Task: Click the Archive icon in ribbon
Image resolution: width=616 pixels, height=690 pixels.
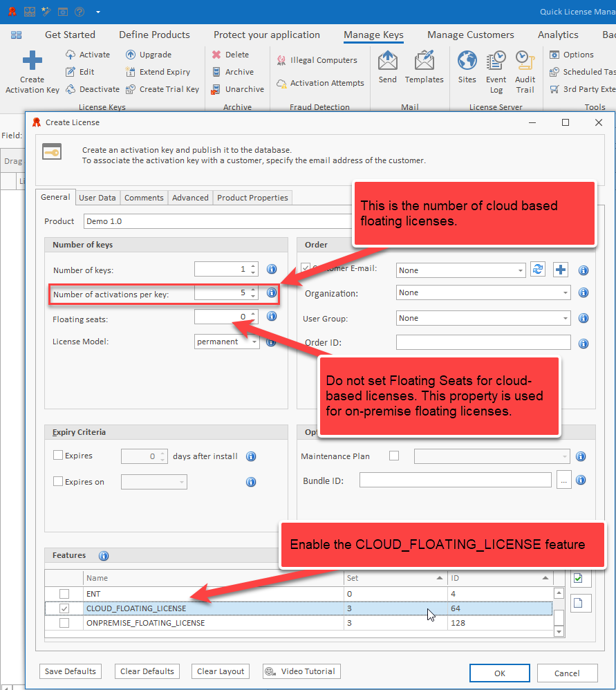Action: [x=216, y=72]
